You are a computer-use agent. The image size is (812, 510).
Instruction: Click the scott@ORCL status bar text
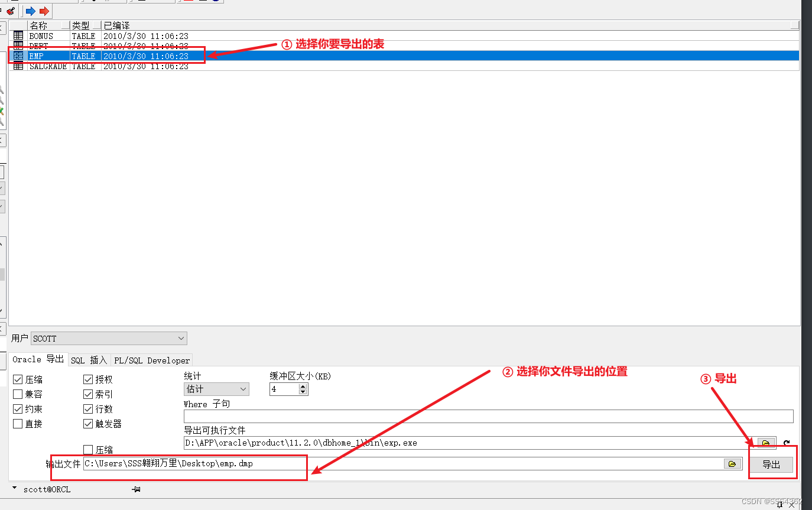(x=47, y=489)
